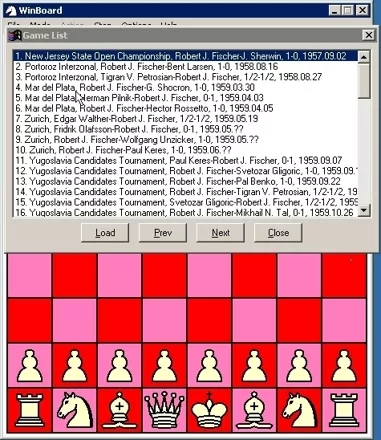Select the white knight next to the queenside rook
Screen dimensions: 381x440
point(75,410)
